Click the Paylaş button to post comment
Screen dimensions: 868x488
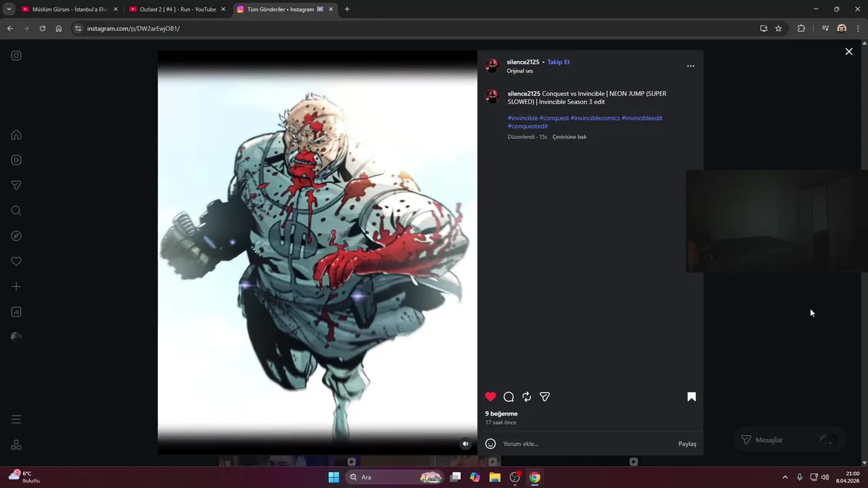[x=687, y=444]
